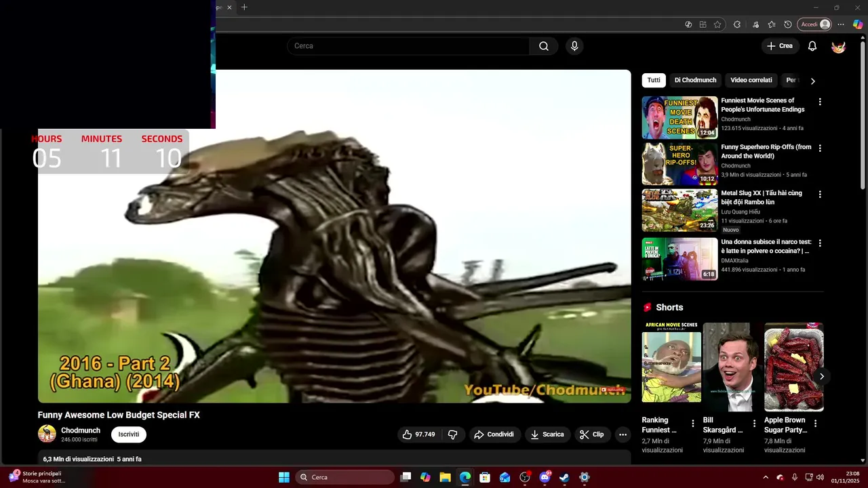The image size is (868, 488).
Task: Open Discord from the taskbar
Action: pyautogui.click(x=545, y=477)
